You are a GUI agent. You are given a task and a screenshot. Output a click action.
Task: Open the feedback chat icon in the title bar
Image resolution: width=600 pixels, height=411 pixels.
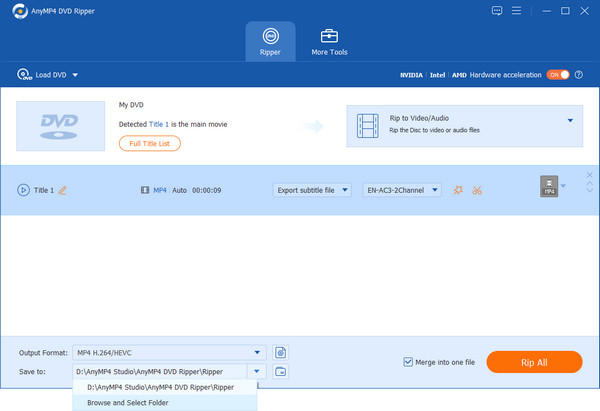pyautogui.click(x=497, y=11)
